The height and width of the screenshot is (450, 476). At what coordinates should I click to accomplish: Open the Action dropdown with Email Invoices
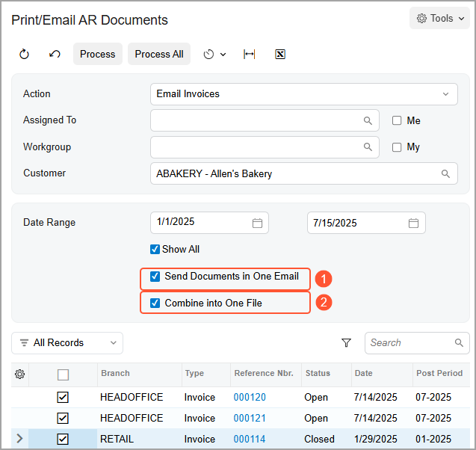pyautogui.click(x=445, y=94)
